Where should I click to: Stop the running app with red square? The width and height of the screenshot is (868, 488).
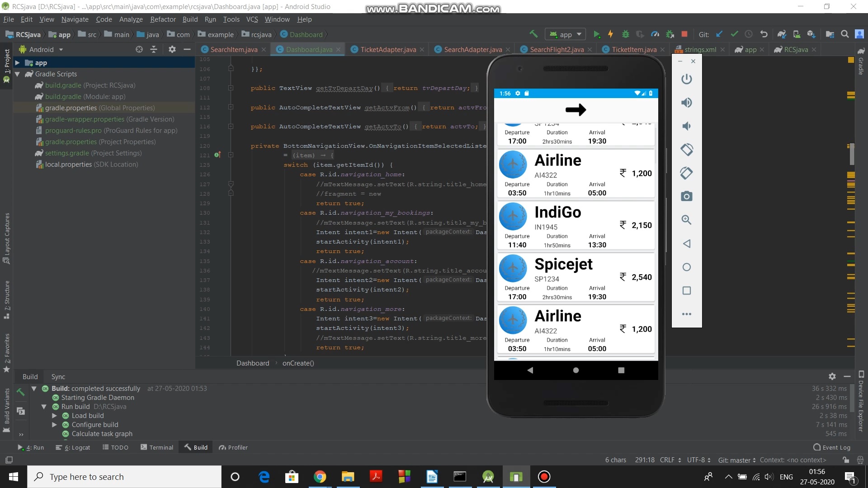[684, 34]
